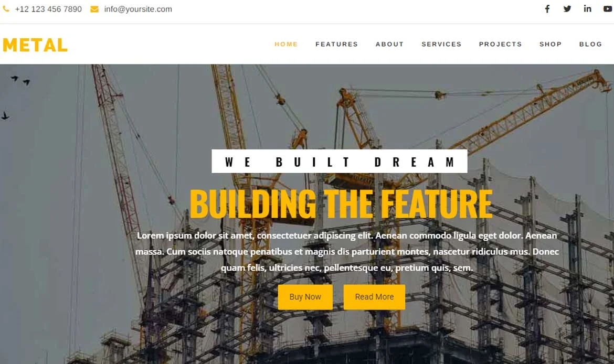Click the Read More button
Image resolution: width=614 pixels, height=364 pixels.
point(374,297)
